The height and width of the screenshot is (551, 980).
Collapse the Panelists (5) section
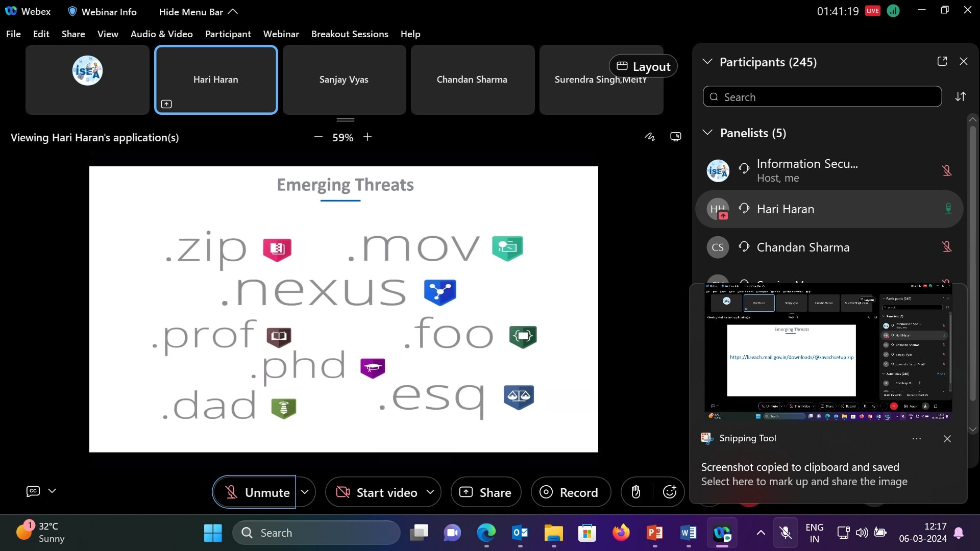tap(707, 133)
